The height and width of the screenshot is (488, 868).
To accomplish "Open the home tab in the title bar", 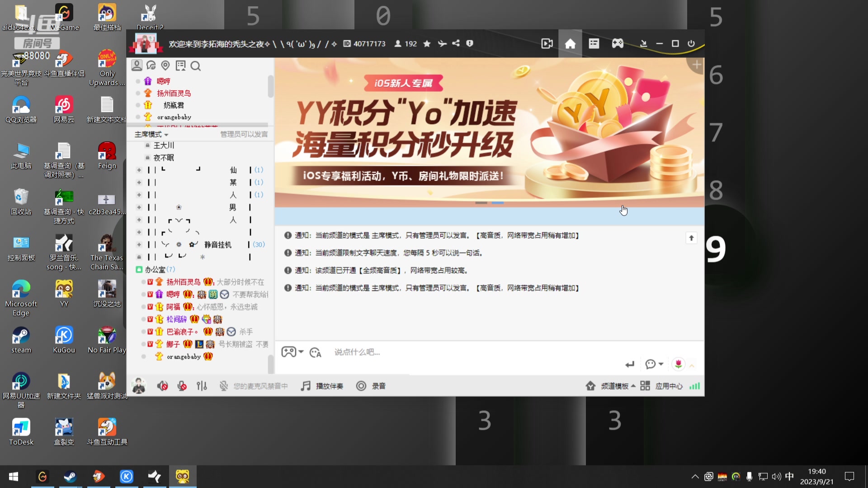I will 570,43.
